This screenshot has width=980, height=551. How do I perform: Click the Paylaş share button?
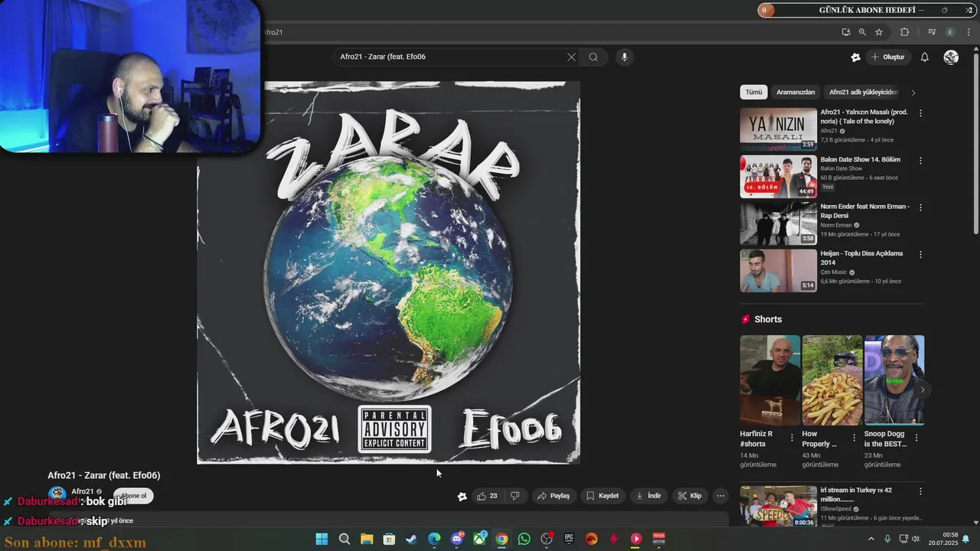pyautogui.click(x=554, y=496)
